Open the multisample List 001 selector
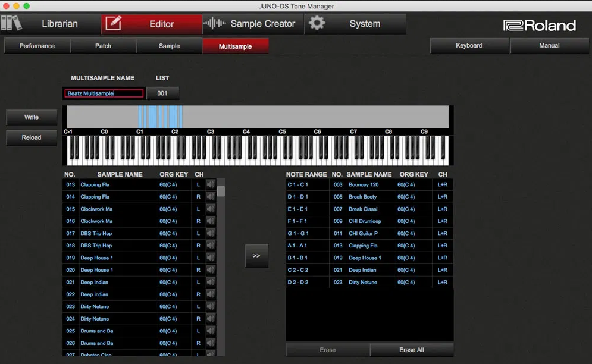592x364 pixels. tap(162, 93)
